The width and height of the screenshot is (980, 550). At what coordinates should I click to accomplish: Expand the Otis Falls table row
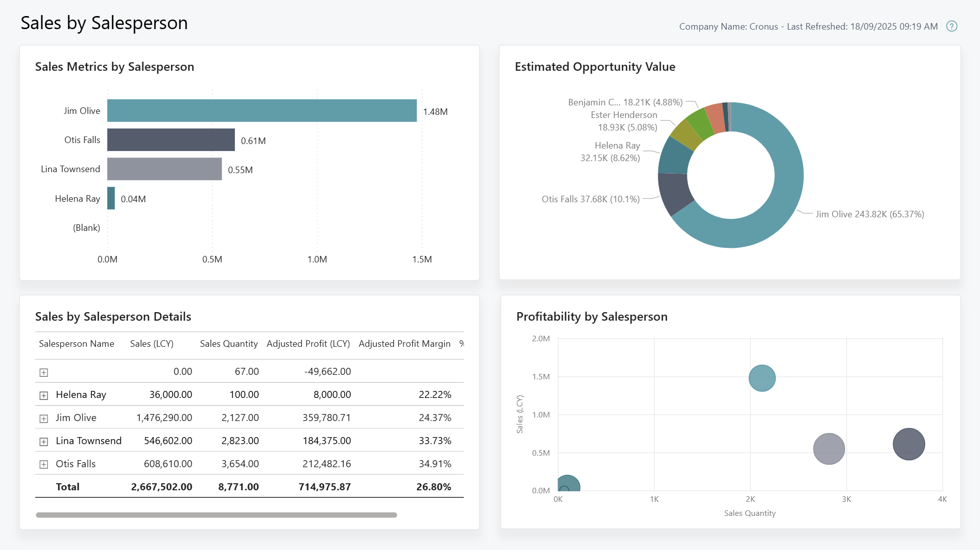coord(44,464)
